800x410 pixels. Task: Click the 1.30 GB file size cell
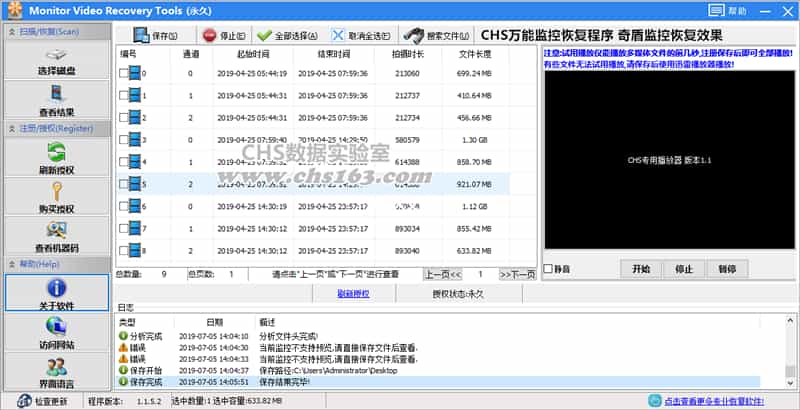[x=474, y=140]
